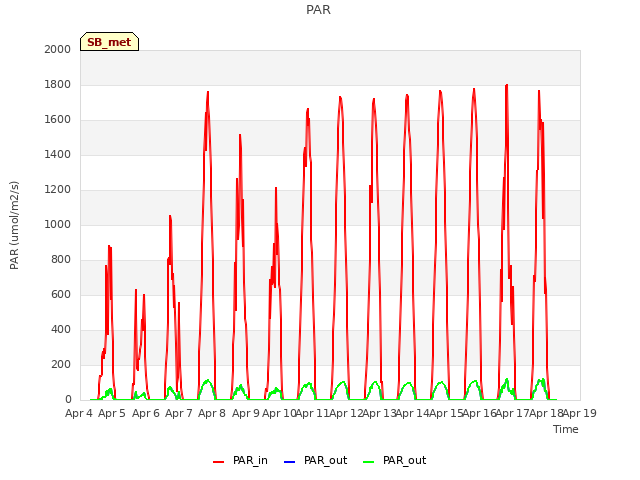640x480 pixels.
Task: Toggle the PAR_in legend entry
Action: coord(240,461)
